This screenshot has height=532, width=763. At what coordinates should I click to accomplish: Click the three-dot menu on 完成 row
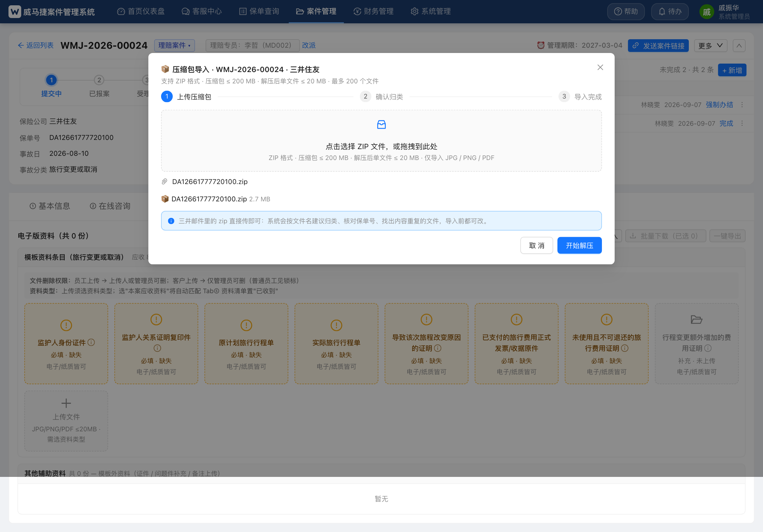point(742,123)
